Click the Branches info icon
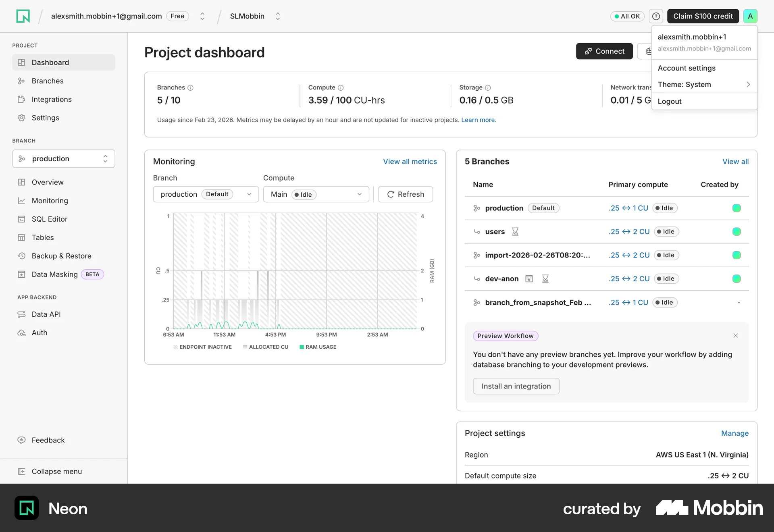 (x=191, y=87)
